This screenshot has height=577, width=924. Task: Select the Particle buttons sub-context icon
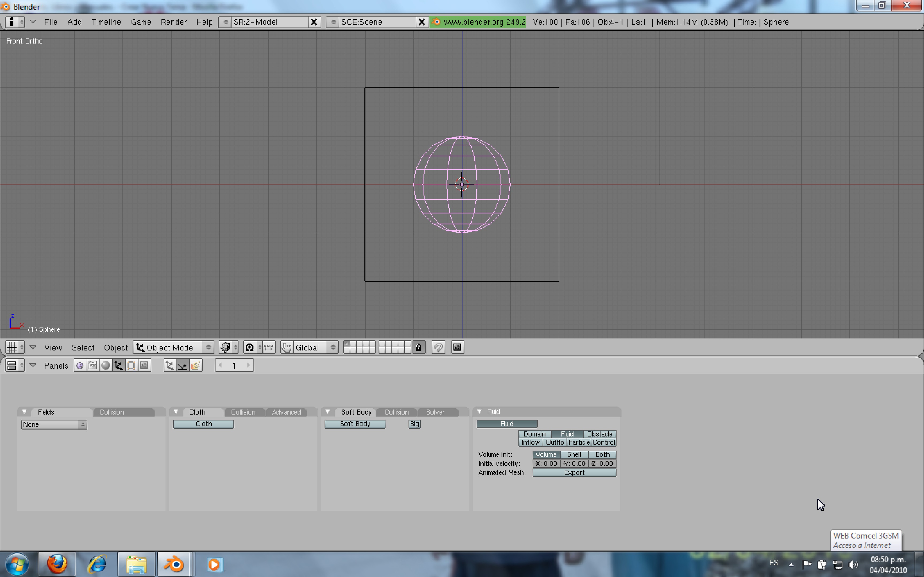(195, 365)
